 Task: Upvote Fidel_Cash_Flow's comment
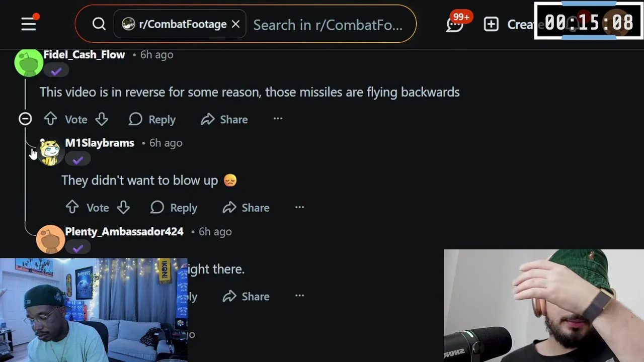[x=50, y=119]
